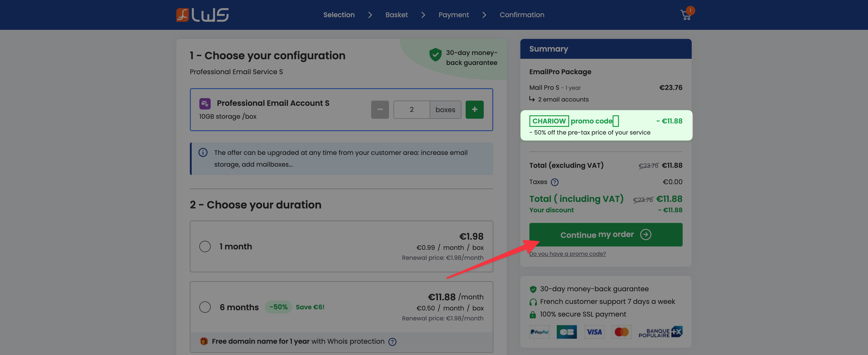Click the boxes quantity input field

click(411, 110)
